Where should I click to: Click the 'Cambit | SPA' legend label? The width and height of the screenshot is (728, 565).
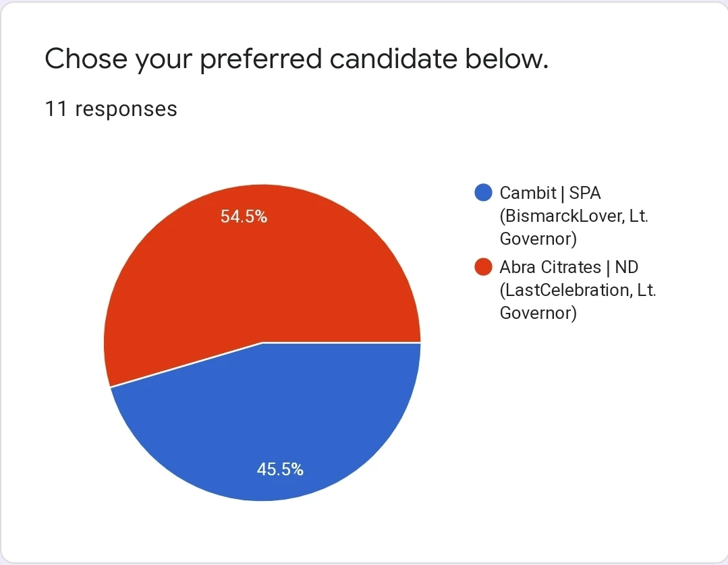tap(550, 193)
